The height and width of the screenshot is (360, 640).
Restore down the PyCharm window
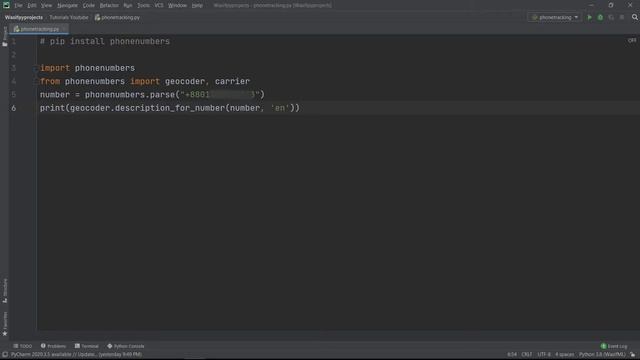[611, 5]
